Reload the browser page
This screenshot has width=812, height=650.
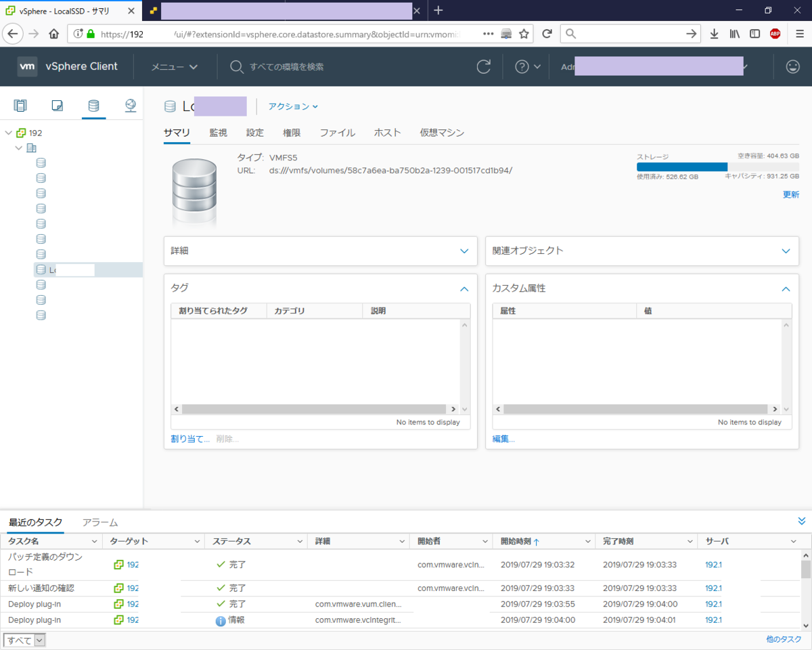coord(547,34)
